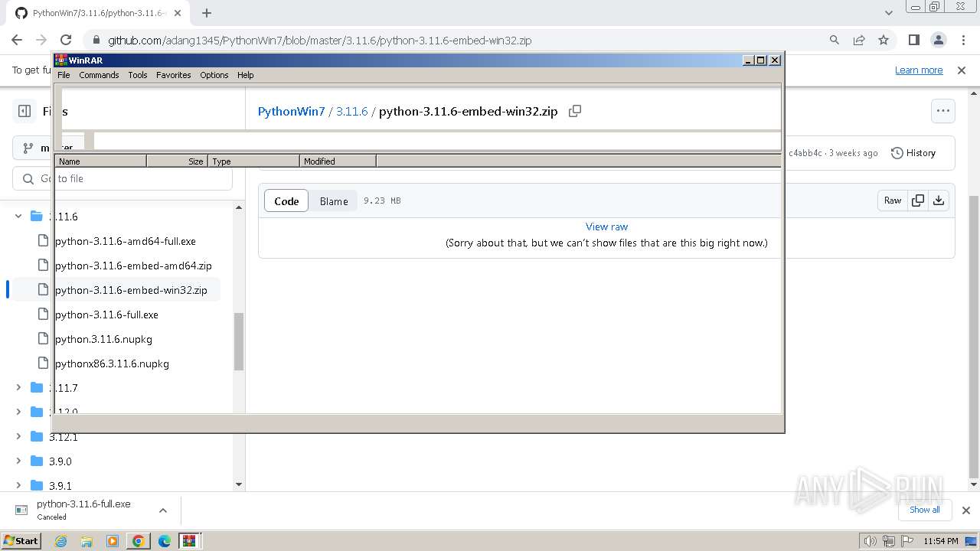Screen dimensions: 980x551
Task: Switch to the Code tab
Action: 286,201
